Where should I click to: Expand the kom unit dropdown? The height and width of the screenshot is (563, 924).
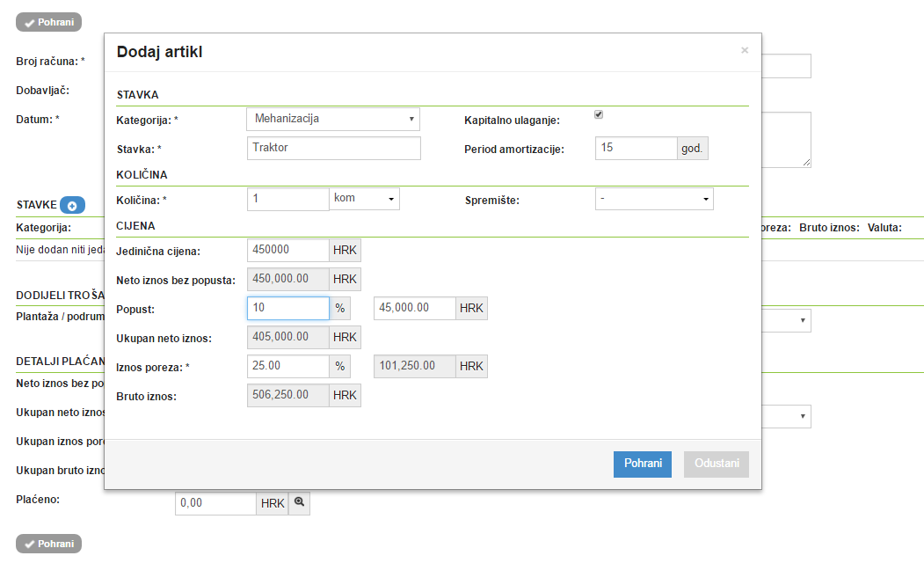[x=364, y=199]
